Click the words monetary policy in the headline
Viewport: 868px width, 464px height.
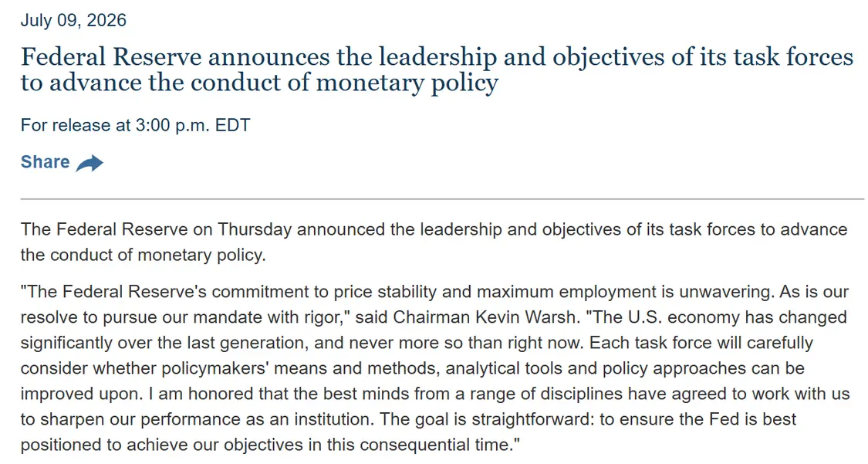pos(407,83)
